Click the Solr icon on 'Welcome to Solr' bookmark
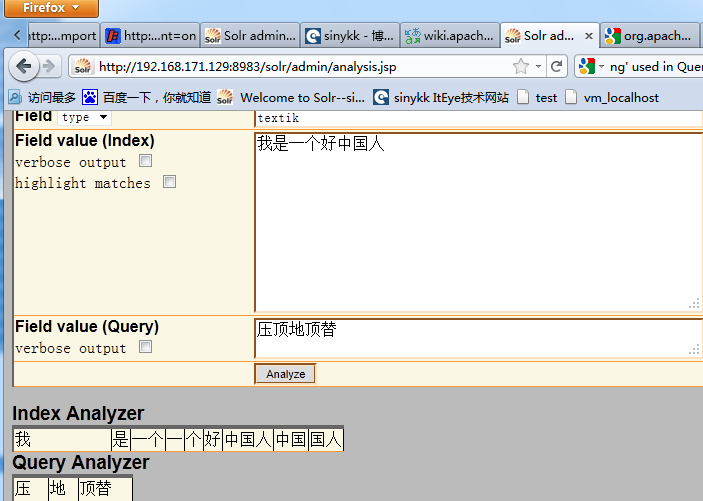The image size is (703, 501). (x=225, y=97)
